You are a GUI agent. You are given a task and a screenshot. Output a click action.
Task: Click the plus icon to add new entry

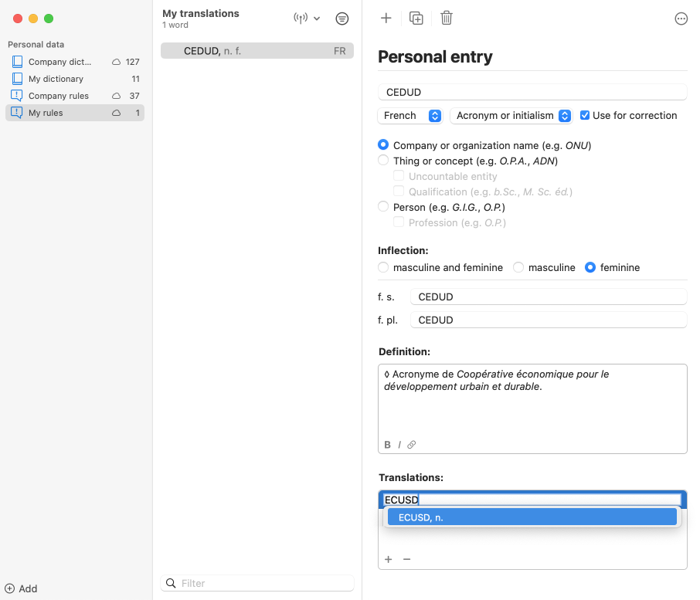click(x=386, y=19)
